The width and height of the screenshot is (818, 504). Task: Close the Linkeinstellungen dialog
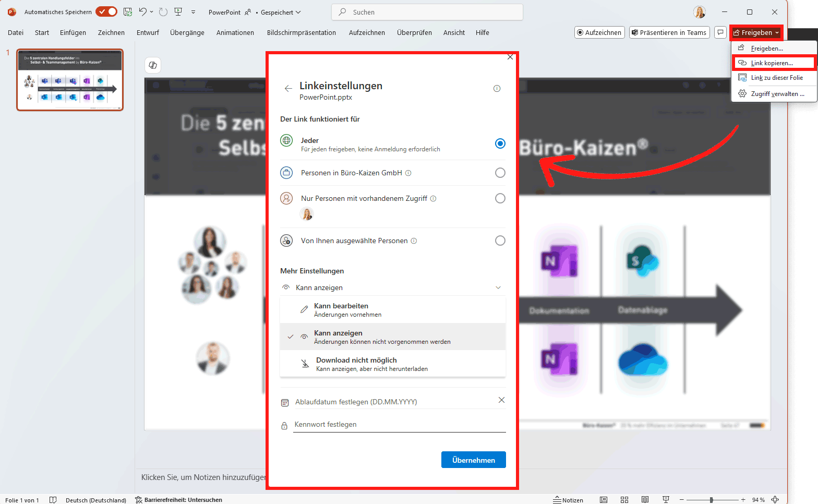click(x=510, y=57)
